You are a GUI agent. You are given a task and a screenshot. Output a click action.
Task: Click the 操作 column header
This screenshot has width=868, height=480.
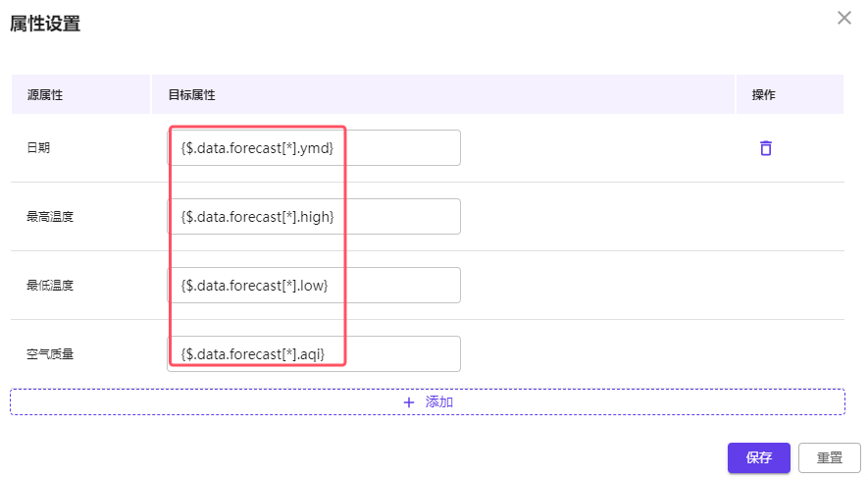pyautogui.click(x=763, y=95)
